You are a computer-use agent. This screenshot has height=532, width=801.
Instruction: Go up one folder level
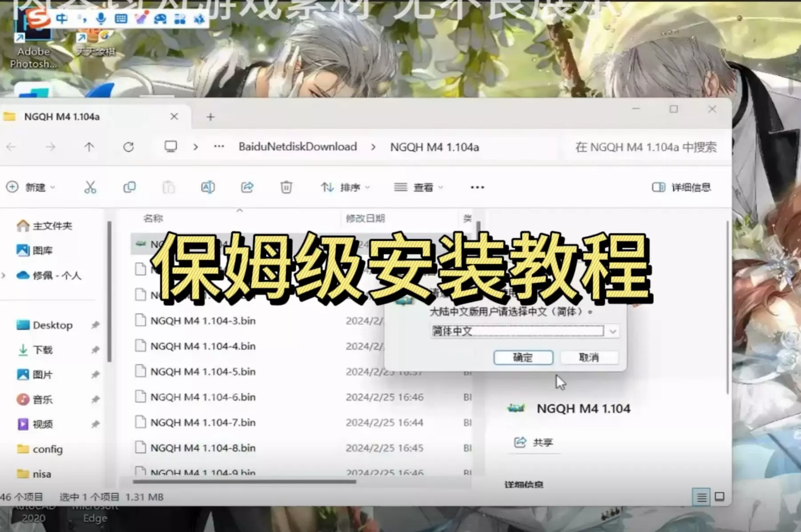tap(89, 147)
